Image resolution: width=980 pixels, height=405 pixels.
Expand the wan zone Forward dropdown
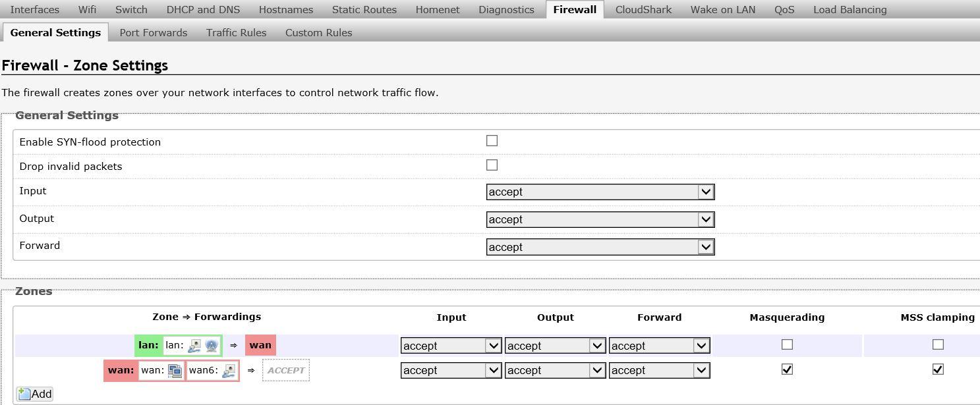click(x=659, y=370)
